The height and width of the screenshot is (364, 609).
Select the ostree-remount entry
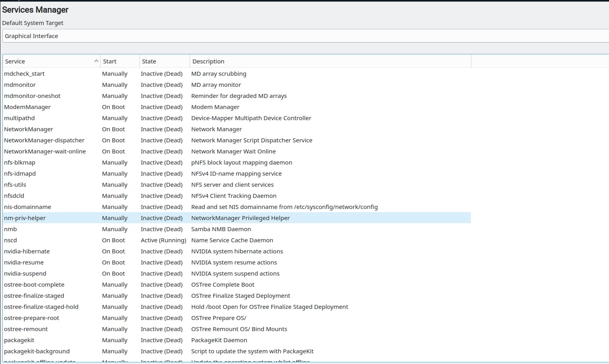[x=119, y=329]
